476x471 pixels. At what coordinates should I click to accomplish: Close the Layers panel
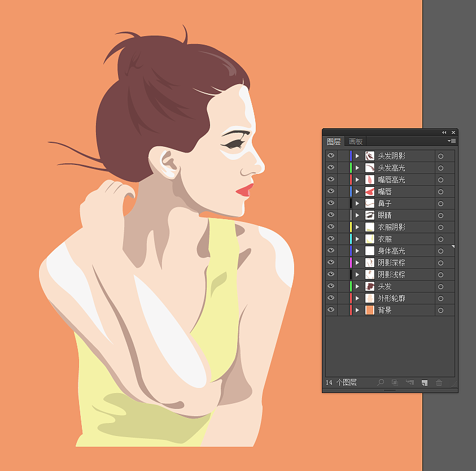[x=453, y=132]
